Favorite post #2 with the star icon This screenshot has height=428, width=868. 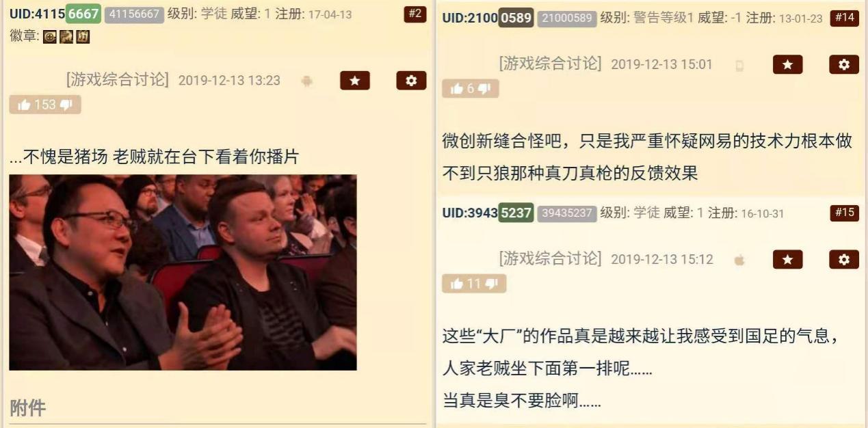(x=354, y=81)
